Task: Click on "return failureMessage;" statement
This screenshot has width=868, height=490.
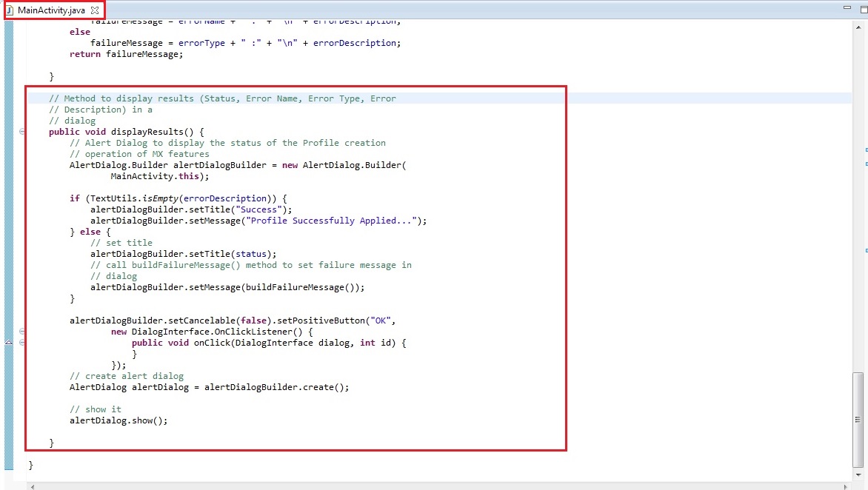Action: click(x=125, y=54)
